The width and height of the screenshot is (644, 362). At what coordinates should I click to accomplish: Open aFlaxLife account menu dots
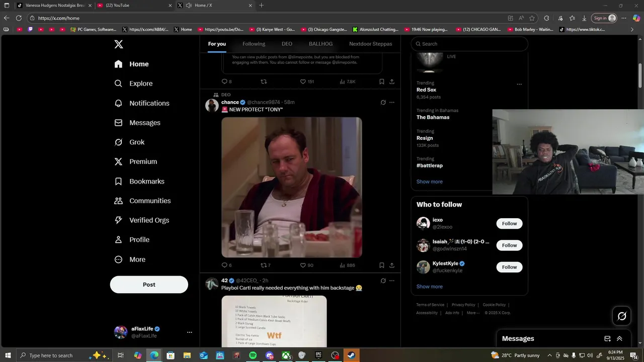coord(190,332)
